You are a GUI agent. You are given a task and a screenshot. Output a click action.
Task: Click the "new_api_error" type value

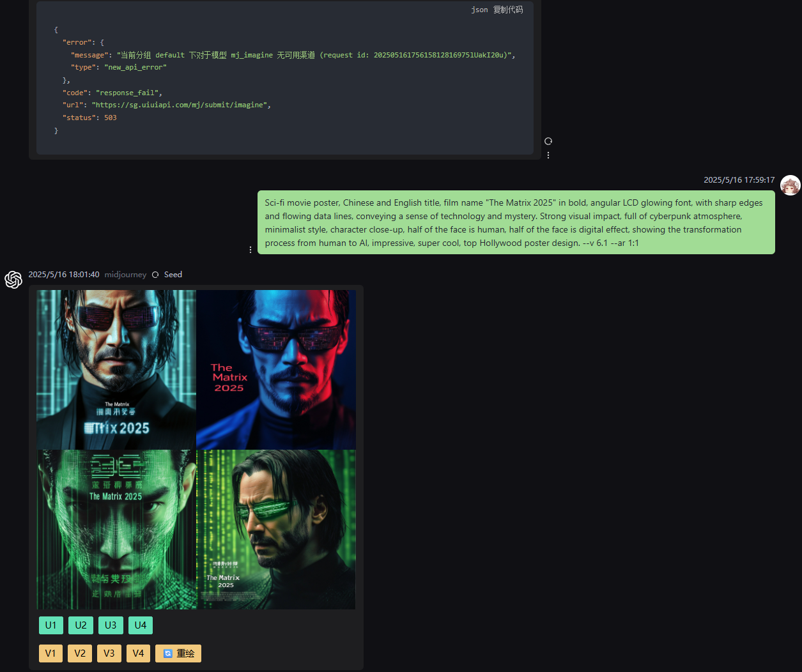(135, 67)
